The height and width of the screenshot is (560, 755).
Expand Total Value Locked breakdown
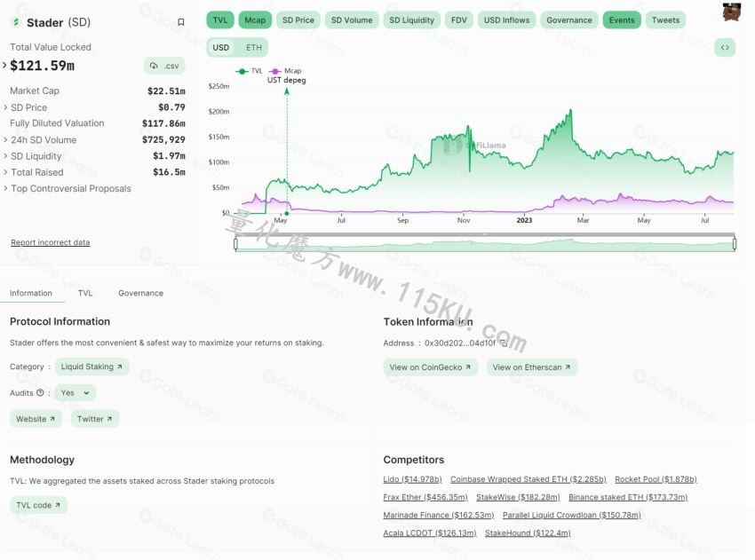click(4, 65)
